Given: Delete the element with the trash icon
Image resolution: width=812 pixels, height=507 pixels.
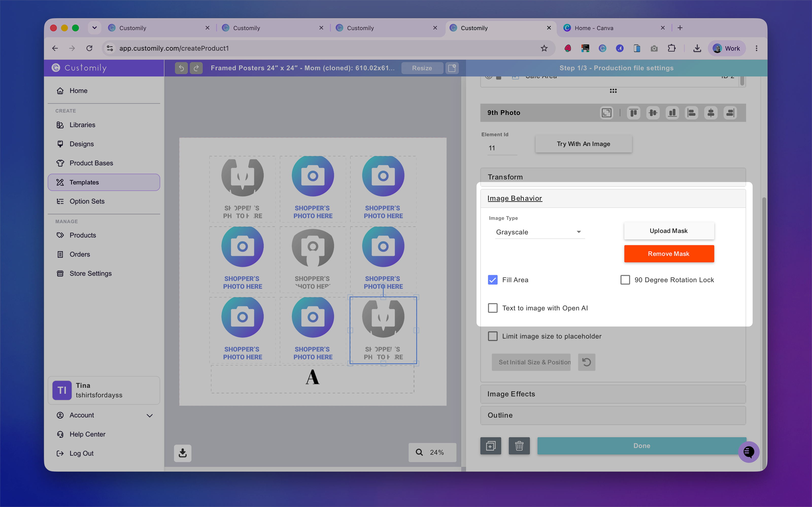Looking at the screenshot, I should pos(519,446).
